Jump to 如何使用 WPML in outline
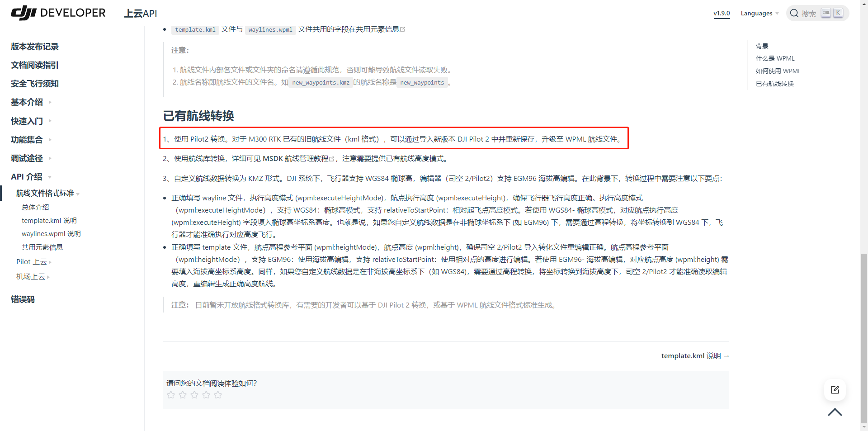The image size is (868, 431). click(778, 71)
